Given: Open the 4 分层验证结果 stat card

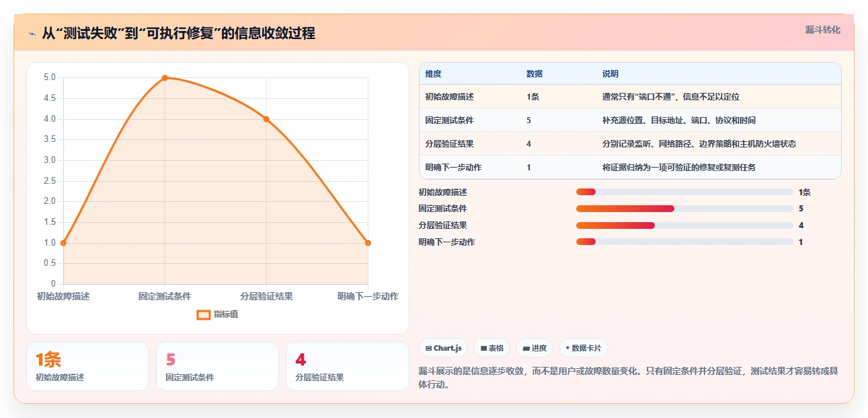Looking at the screenshot, I should [x=348, y=366].
